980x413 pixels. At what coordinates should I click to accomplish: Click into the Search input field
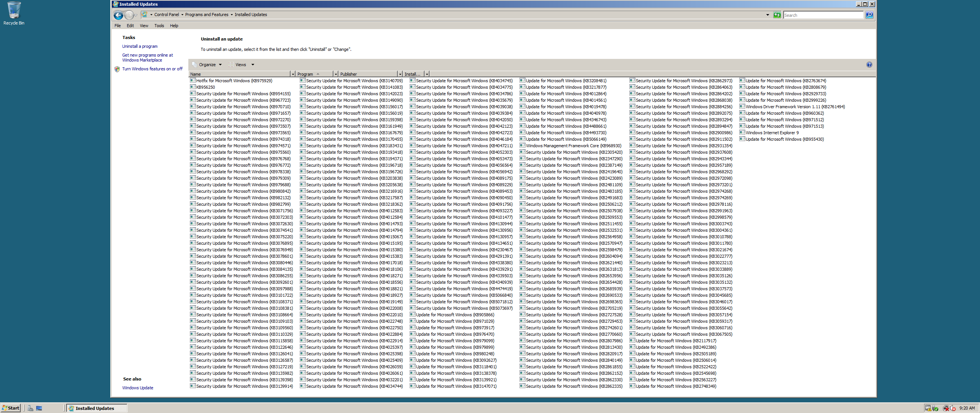tap(822, 15)
